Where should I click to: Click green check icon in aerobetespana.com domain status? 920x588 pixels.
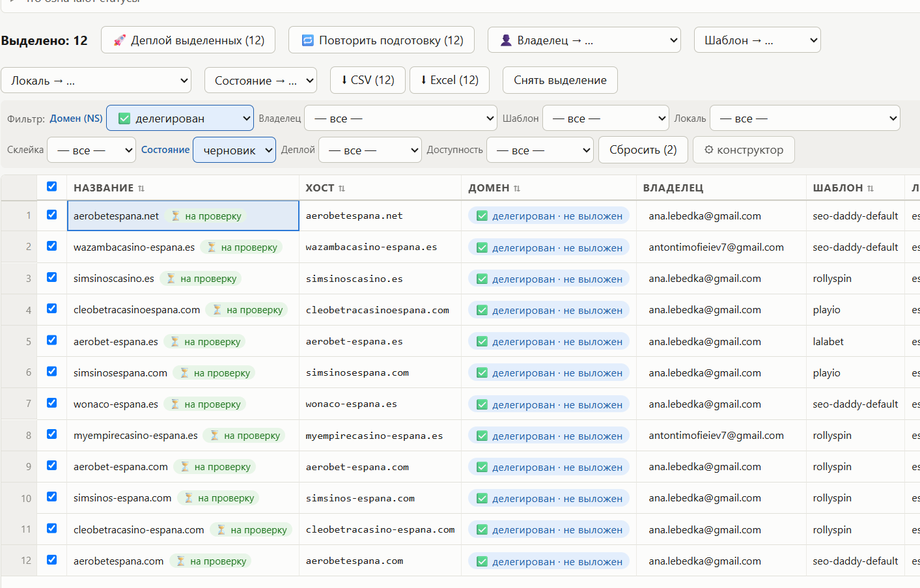coord(482,561)
